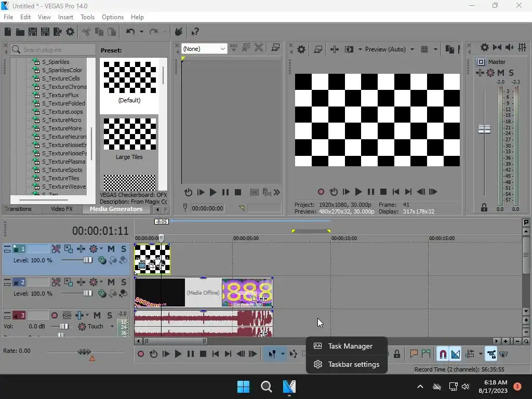532x399 pixels.
Task: Mute video track 2
Action: click(x=111, y=282)
